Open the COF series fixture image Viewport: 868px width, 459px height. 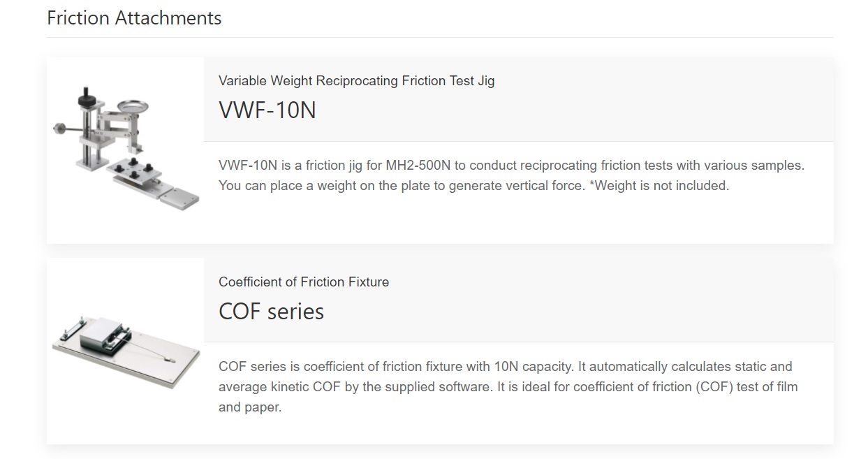pos(126,351)
